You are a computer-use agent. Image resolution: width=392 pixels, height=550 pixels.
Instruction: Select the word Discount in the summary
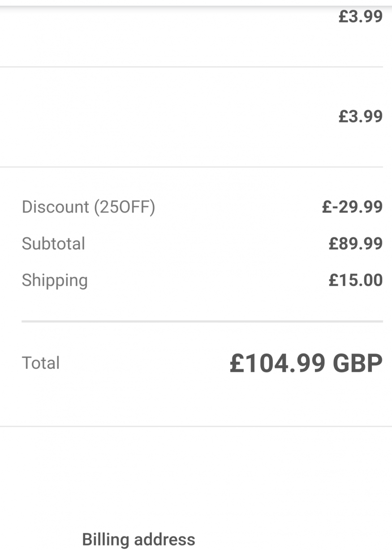click(56, 207)
